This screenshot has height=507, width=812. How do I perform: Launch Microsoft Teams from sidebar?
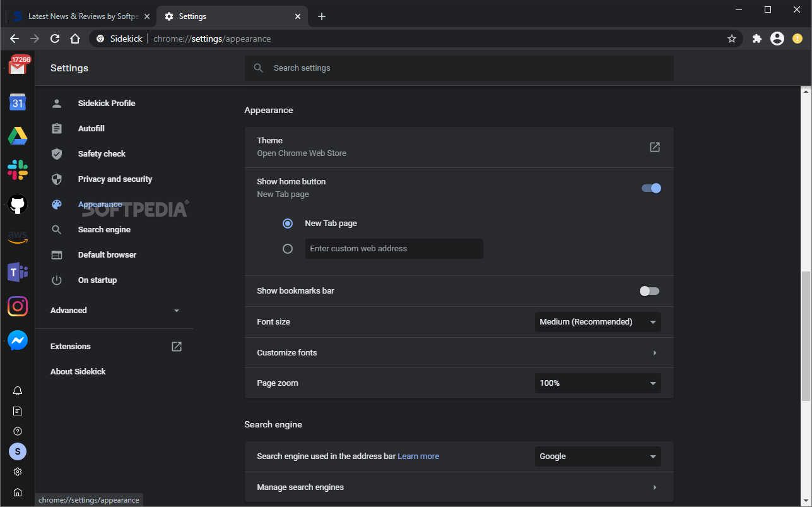point(18,272)
